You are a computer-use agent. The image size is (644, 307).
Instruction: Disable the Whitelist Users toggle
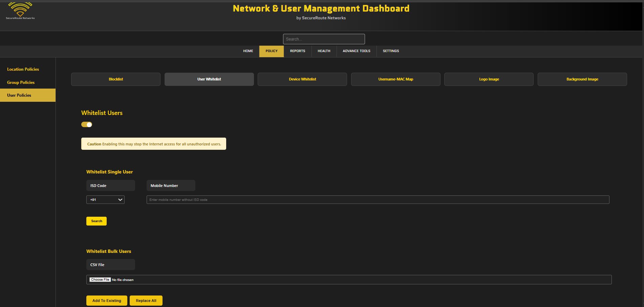click(86, 124)
